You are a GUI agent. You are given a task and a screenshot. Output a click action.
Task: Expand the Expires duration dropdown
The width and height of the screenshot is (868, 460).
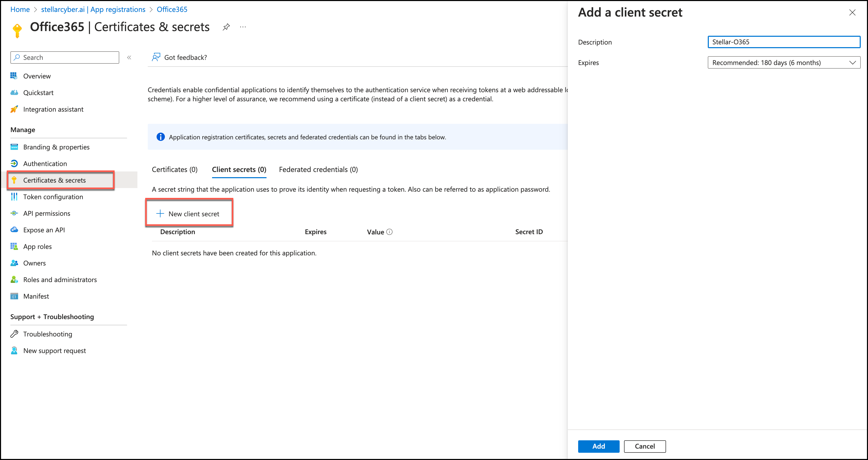tap(783, 63)
